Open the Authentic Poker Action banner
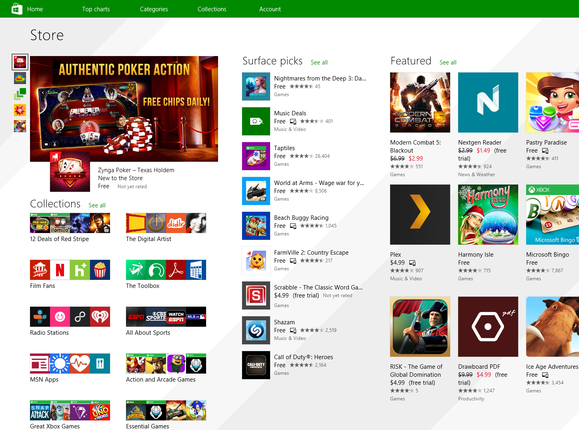The height and width of the screenshot is (430, 579). pyautogui.click(x=124, y=109)
